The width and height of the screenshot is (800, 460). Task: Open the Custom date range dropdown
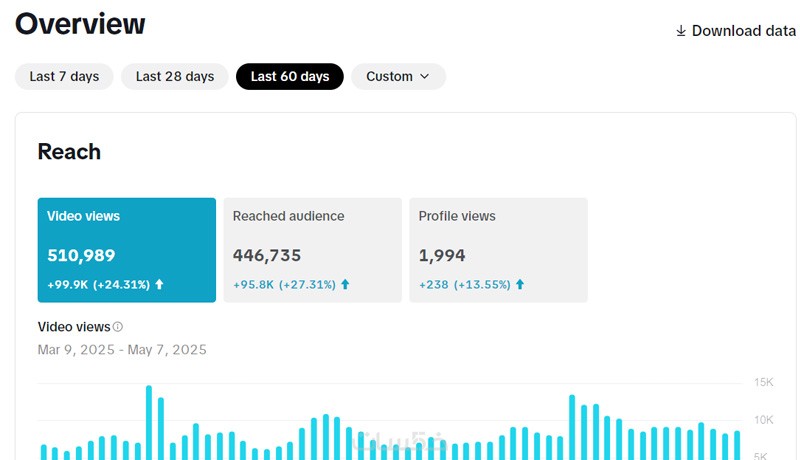(398, 76)
